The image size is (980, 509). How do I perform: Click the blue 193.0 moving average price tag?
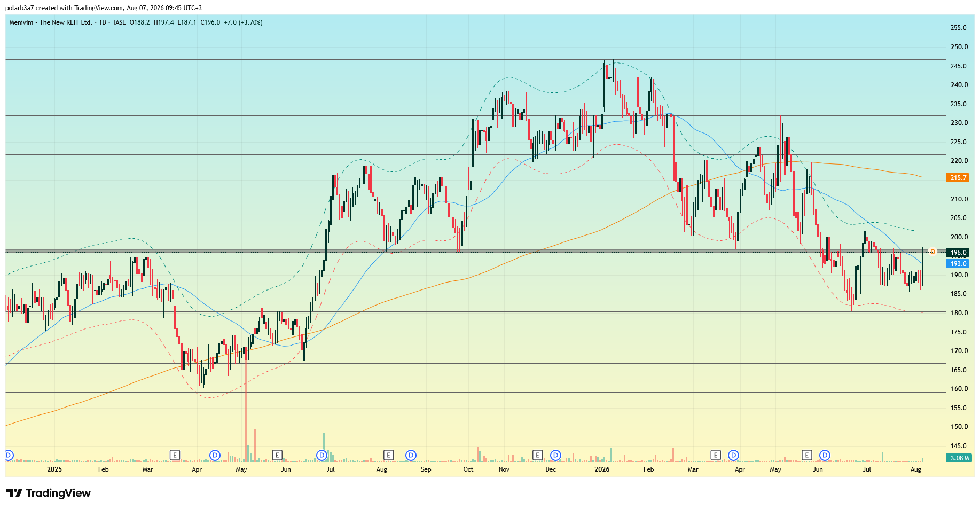[958, 264]
